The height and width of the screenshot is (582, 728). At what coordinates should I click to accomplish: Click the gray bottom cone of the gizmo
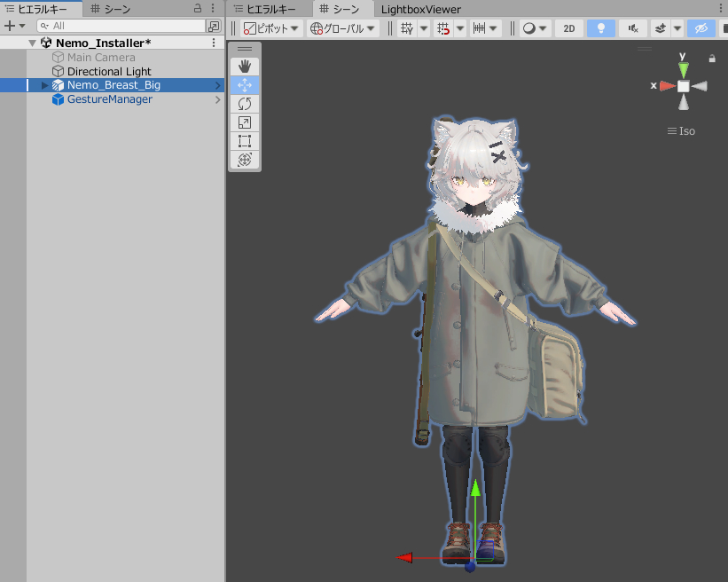(684, 102)
